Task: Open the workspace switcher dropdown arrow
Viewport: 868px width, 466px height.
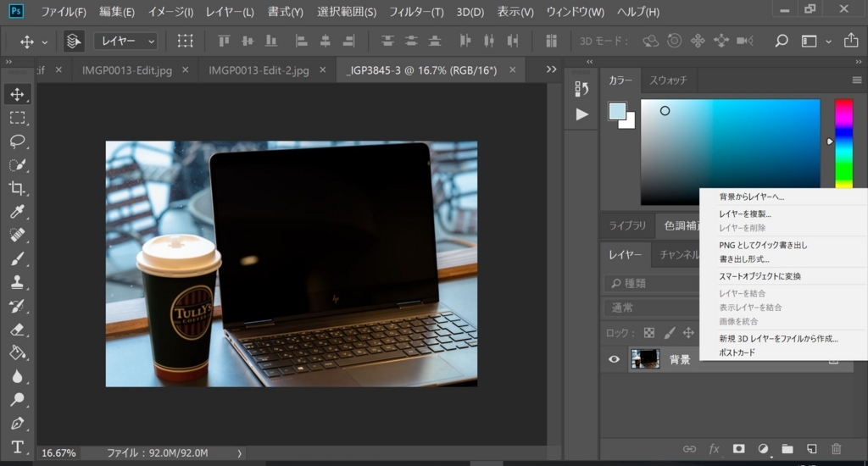Action: (x=828, y=41)
